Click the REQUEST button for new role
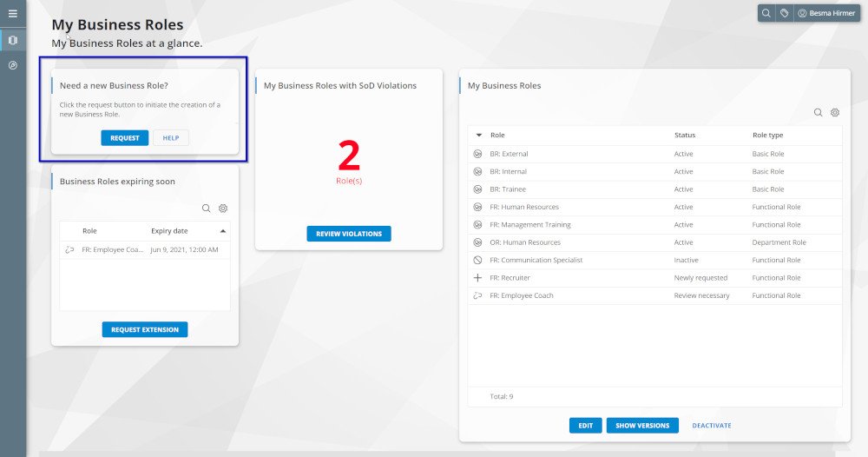 point(124,138)
